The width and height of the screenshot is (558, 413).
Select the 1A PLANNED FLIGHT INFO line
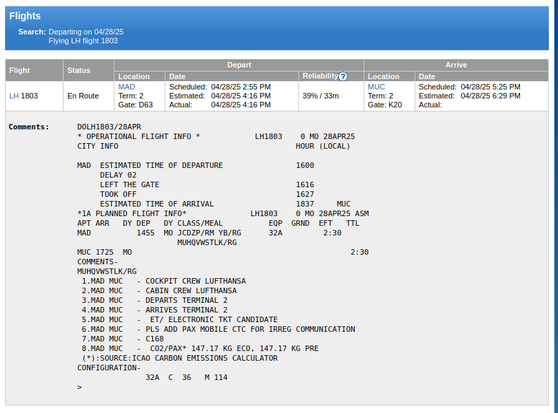coord(223,213)
